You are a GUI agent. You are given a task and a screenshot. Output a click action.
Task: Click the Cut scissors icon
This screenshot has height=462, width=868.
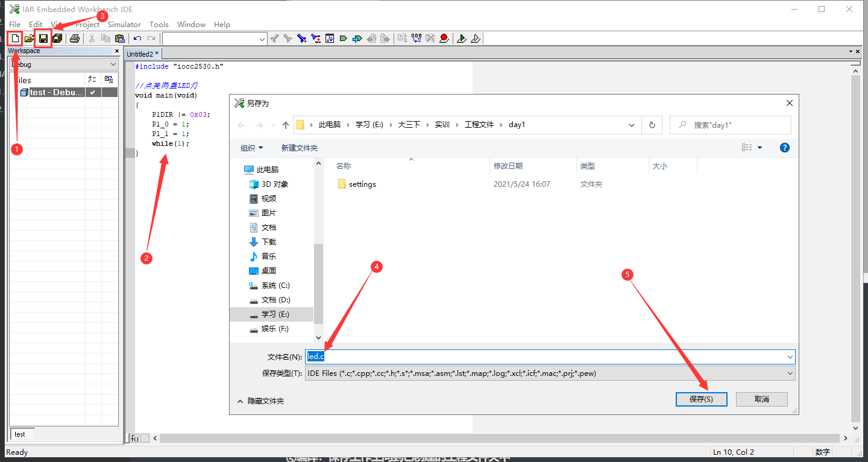92,39
